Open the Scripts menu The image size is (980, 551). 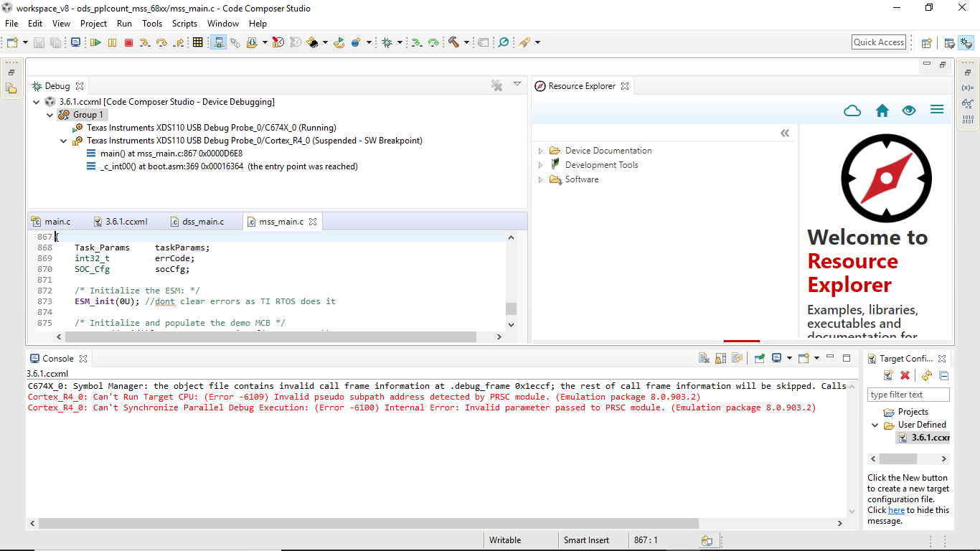pos(184,24)
